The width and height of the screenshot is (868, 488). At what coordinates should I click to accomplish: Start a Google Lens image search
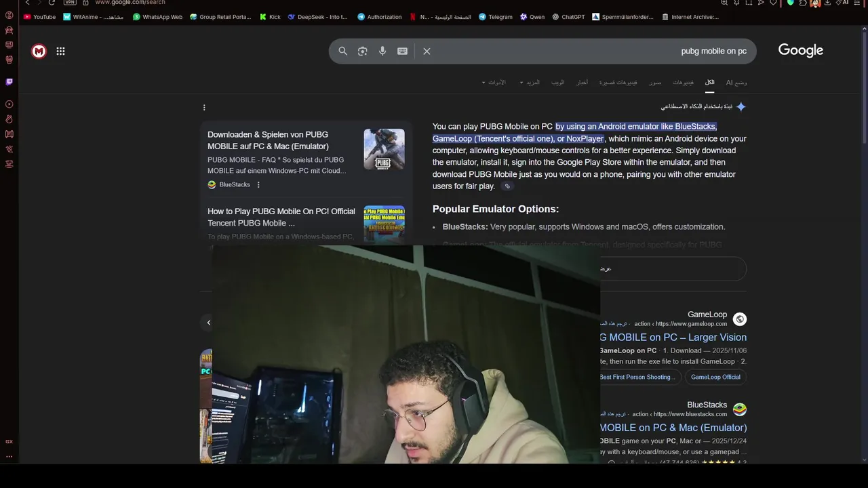coord(363,51)
